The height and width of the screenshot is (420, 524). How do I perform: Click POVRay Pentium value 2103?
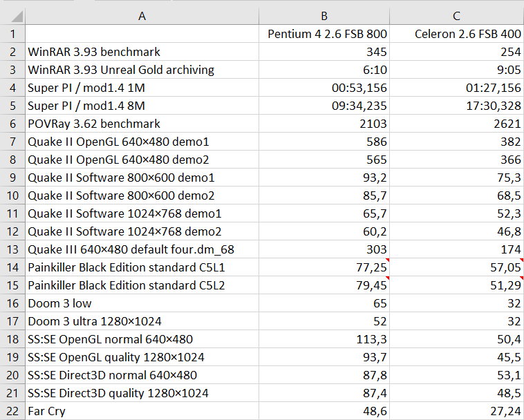point(324,124)
